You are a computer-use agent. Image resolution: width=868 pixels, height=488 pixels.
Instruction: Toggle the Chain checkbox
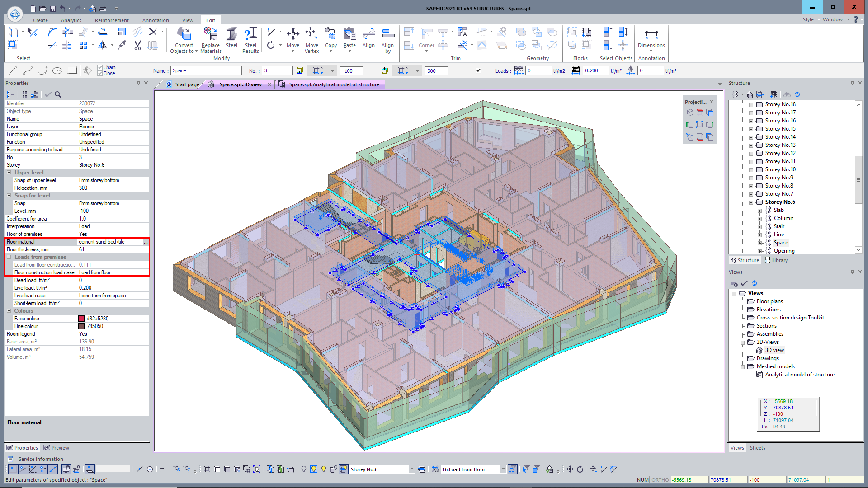(100, 67)
